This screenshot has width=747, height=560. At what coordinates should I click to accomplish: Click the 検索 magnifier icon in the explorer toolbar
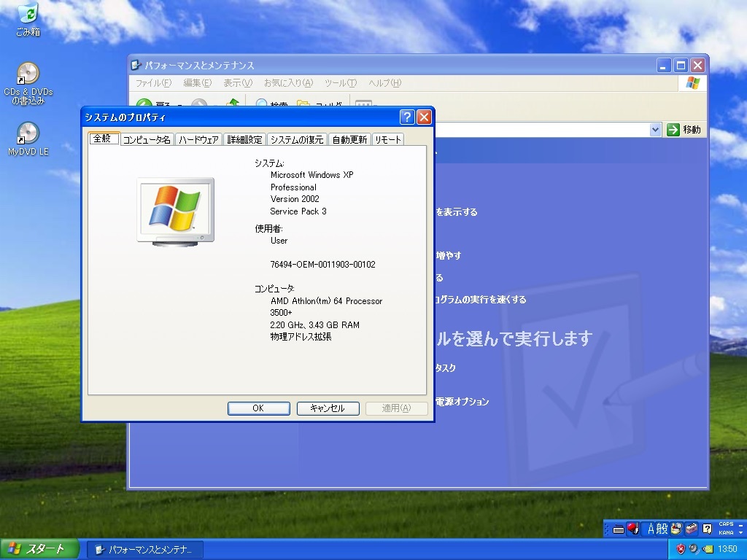click(x=262, y=103)
